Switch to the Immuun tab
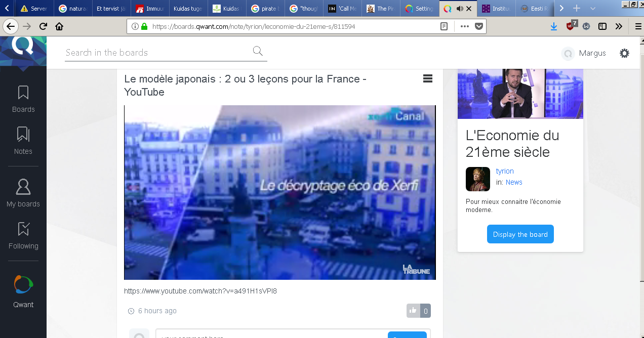Screen dimensions: 644x338 (150, 9)
